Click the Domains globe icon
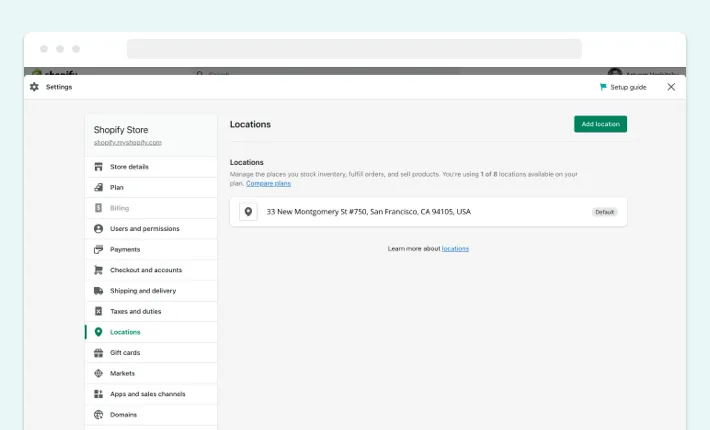This screenshot has width=710, height=430. (98, 415)
